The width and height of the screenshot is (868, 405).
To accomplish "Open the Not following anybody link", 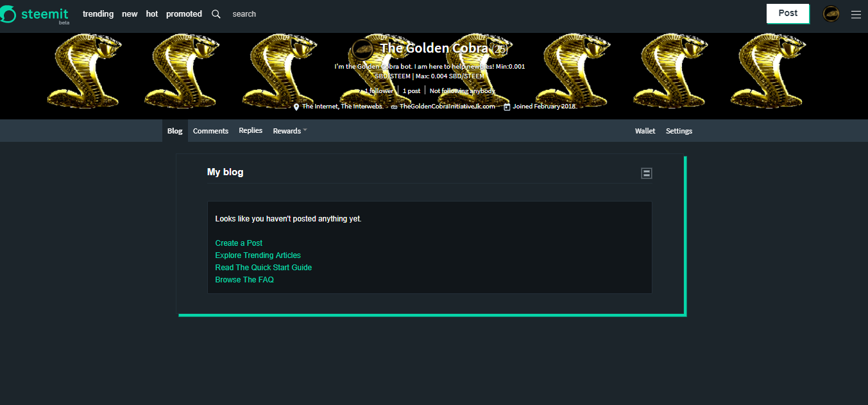I will [x=463, y=91].
